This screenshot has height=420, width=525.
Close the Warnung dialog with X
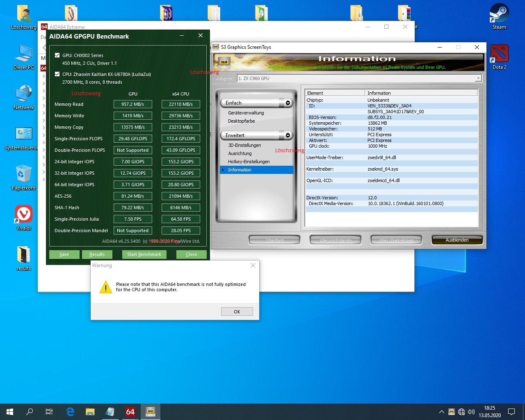(253, 265)
